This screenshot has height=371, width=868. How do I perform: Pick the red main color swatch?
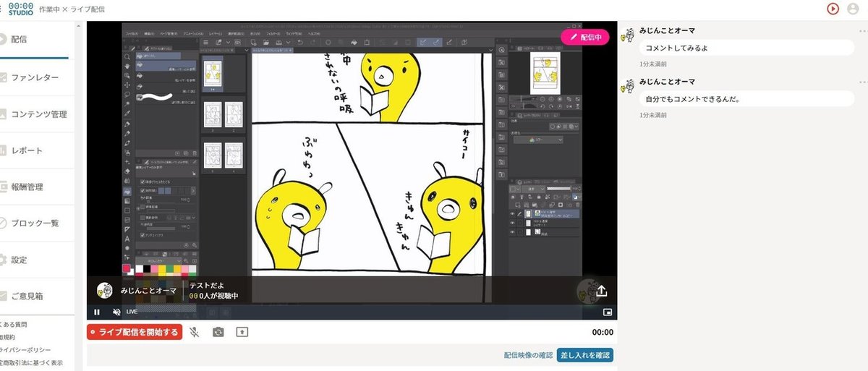click(127, 268)
